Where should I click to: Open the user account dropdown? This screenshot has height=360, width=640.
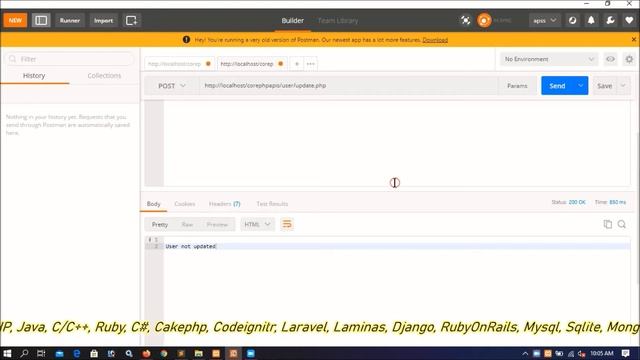(544, 20)
